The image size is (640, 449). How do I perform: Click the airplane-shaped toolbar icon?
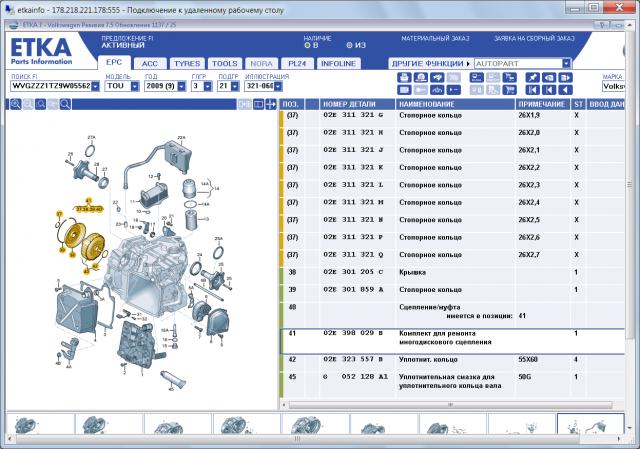(437, 78)
